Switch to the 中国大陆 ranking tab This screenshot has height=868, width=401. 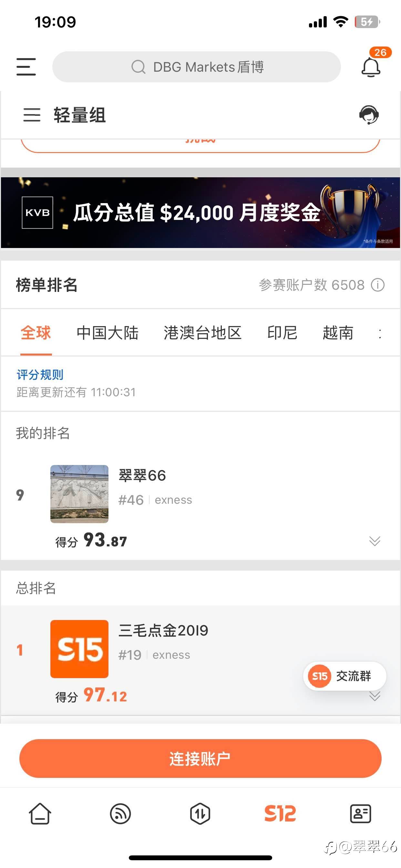coord(108,333)
